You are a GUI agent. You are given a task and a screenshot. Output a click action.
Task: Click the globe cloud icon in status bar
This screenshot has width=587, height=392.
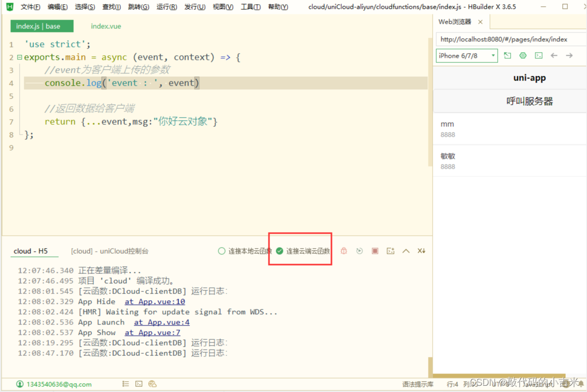[x=152, y=384]
